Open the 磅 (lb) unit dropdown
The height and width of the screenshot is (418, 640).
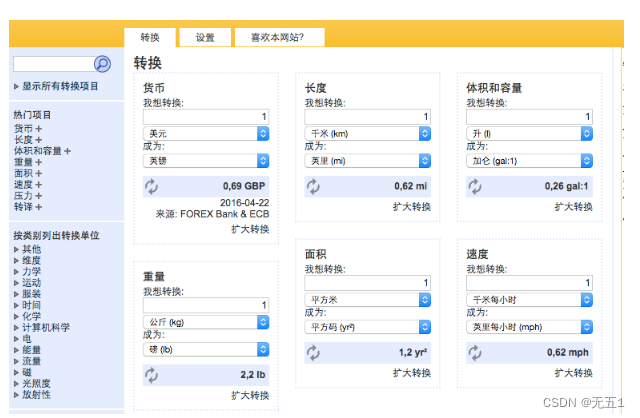pos(206,349)
